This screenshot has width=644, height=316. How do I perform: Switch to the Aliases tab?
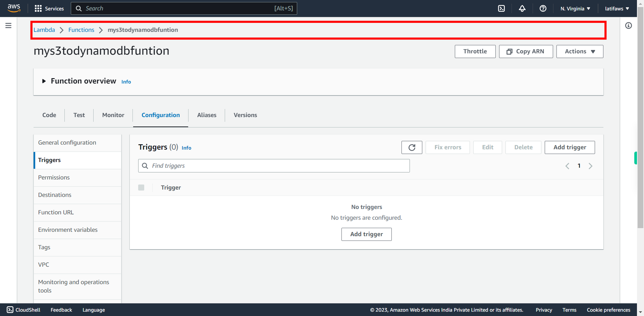coord(207,115)
